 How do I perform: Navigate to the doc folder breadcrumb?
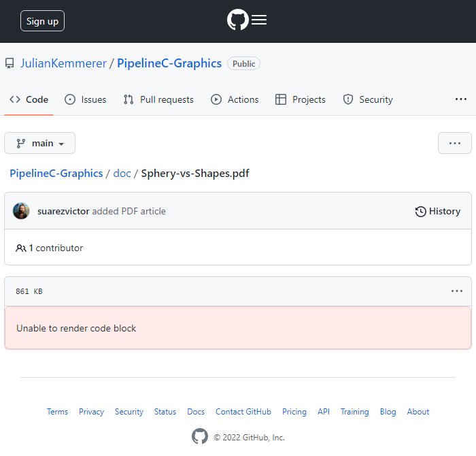point(122,174)
